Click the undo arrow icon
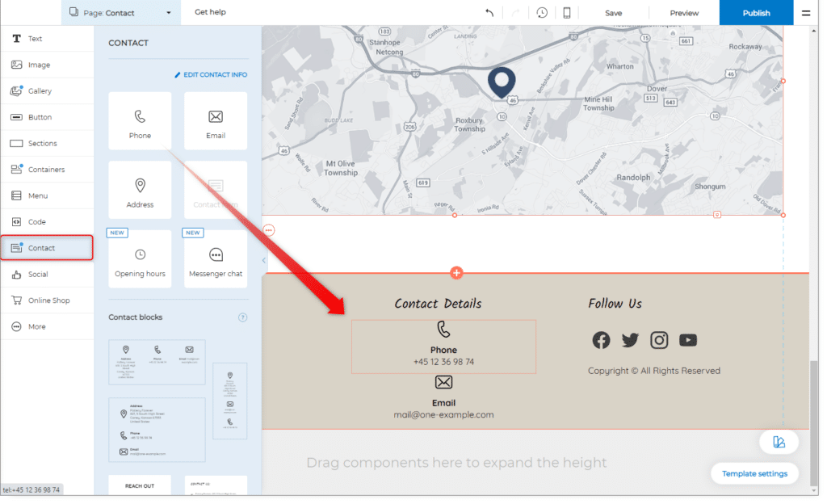This screenshot has height=504, width=827. 489,13
